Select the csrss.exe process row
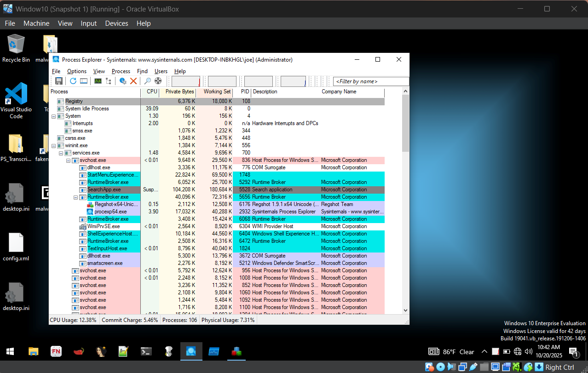The image size is (588, 373). (217, 138)
